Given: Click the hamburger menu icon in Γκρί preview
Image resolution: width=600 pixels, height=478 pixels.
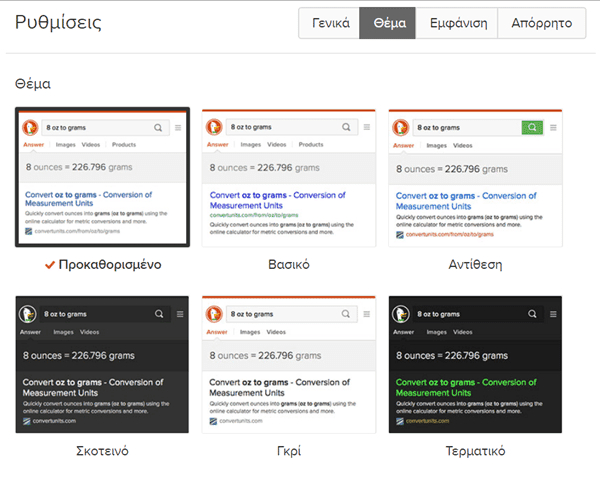Looking at the screenshot, I should point(364,314).
